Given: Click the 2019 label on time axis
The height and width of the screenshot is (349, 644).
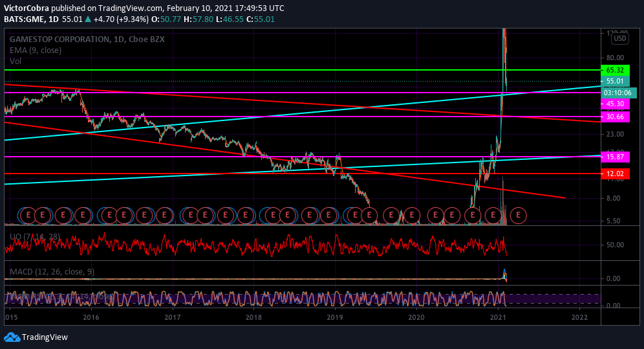Looking at the screenshot, I should tap(335, 317).
